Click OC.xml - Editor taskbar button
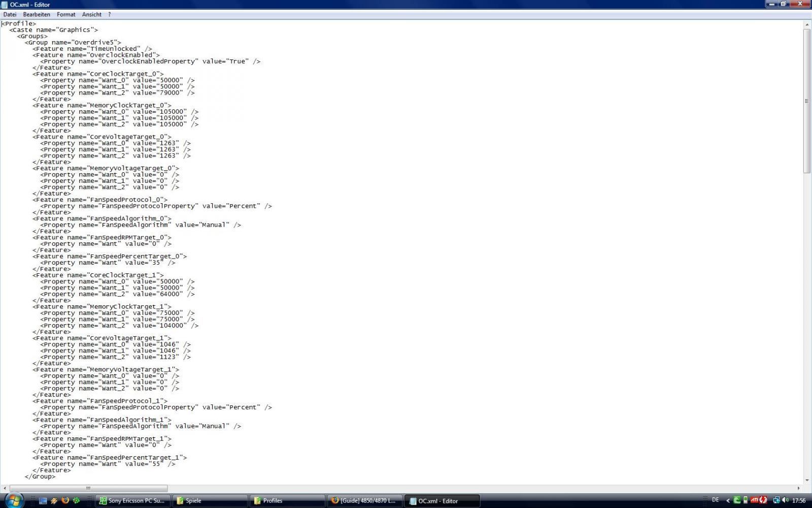The height and width of the screenshot is (508, 812). click(x=442, y=501)
